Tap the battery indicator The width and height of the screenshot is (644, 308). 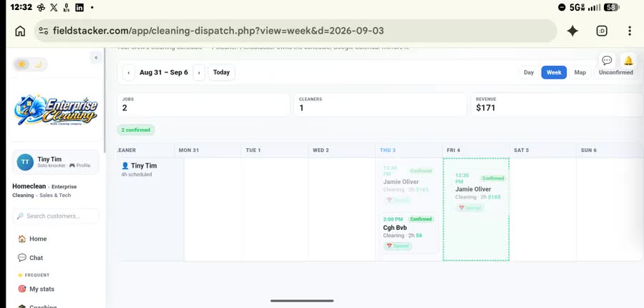click(x=612, y=7)
